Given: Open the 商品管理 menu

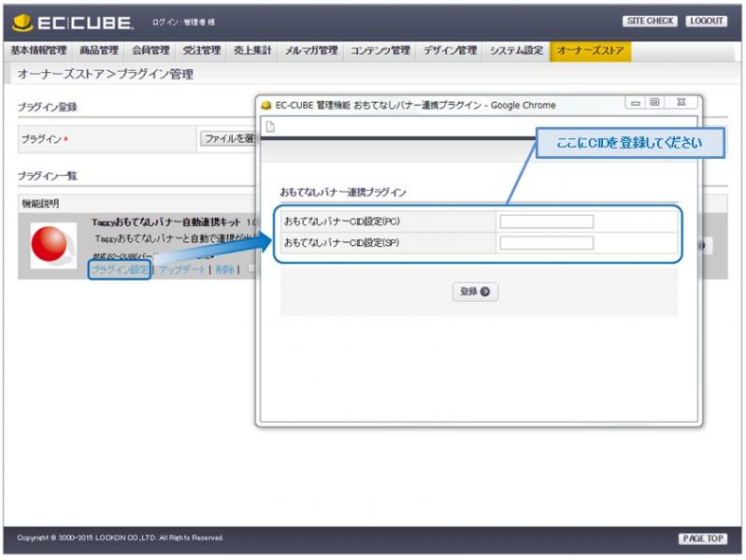Looking at the screenshot, I should [x=98, y=50].
